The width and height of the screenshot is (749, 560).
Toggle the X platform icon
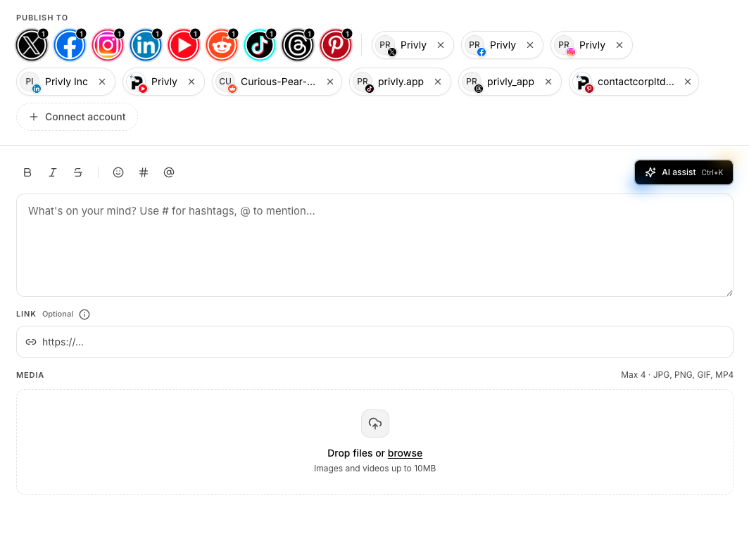coord(32,44)
